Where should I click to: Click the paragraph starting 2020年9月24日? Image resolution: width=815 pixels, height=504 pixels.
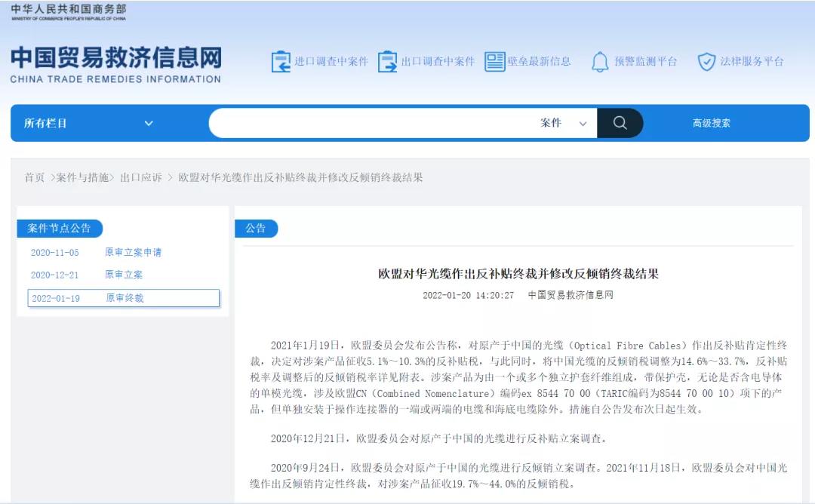click(x=518, y=475)
